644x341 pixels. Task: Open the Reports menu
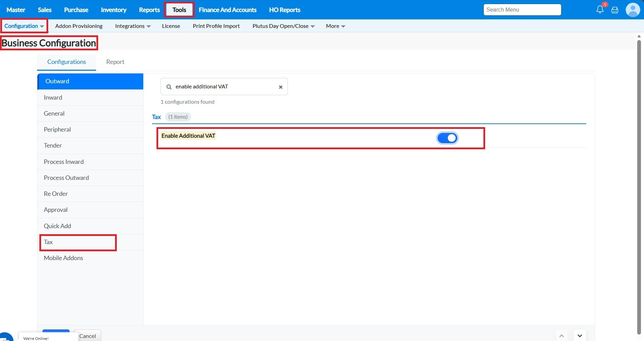(x=149, y=10)
